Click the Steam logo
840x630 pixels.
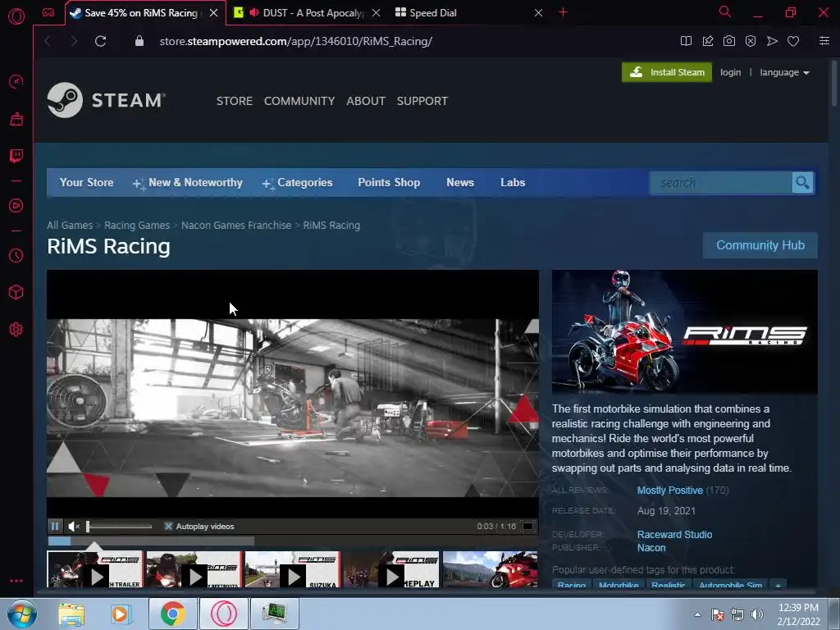pyautogui.click(x=107, y=100)
